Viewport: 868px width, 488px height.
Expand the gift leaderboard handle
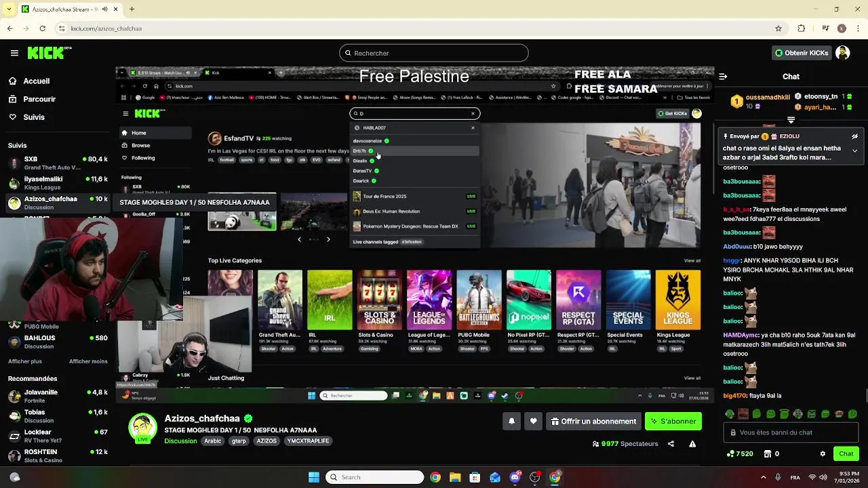pyautogui.click(x=791, y=120)
